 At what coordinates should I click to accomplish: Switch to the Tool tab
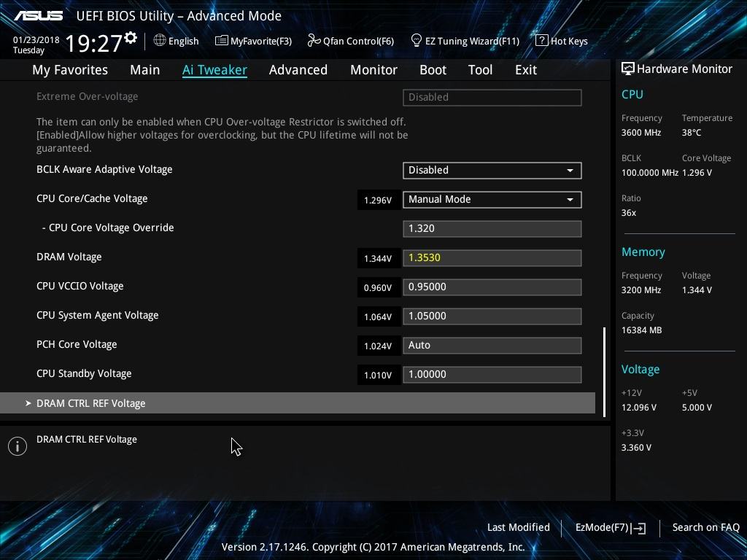[480, 70]
